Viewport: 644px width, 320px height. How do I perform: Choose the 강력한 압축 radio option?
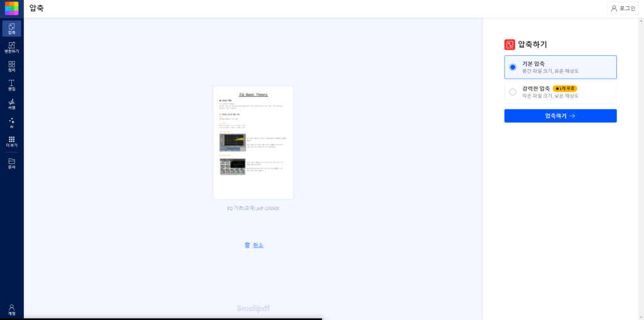pyautogui.click(x=513, y=92)
